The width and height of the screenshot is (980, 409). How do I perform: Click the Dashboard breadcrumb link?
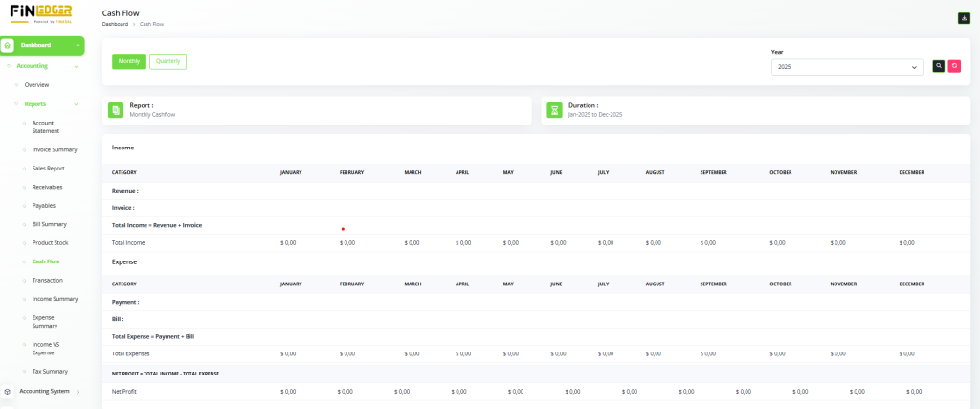pyautogui.click(x=115, y=23)
